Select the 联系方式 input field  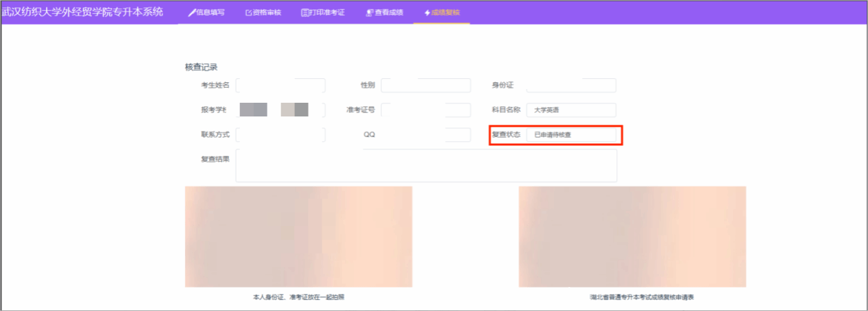click(280, 135)
